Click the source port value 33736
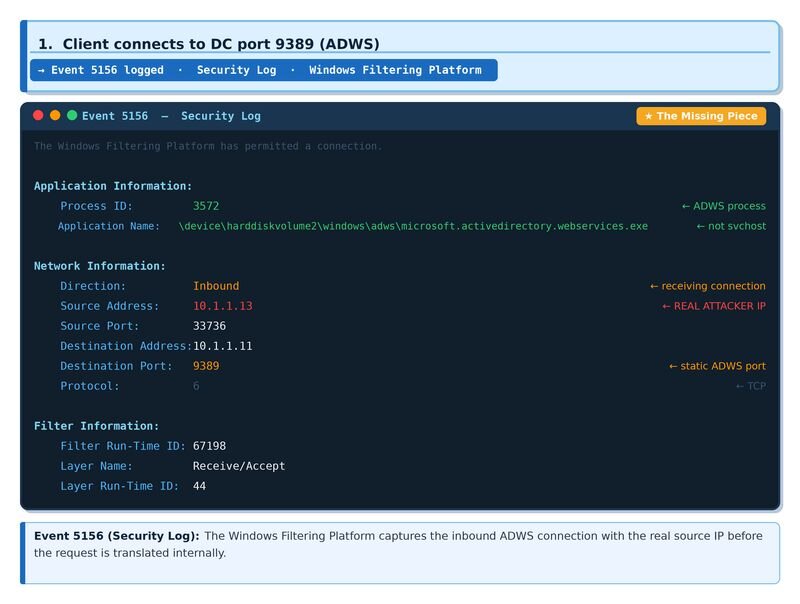800x604 pixels. point(209,326)
